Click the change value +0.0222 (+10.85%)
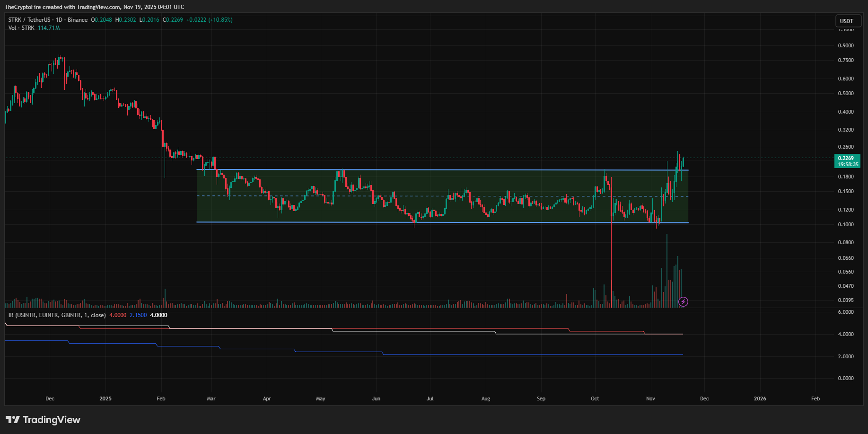Image resolution: width=868 pixels, height=434 pixels. point(210,20)
